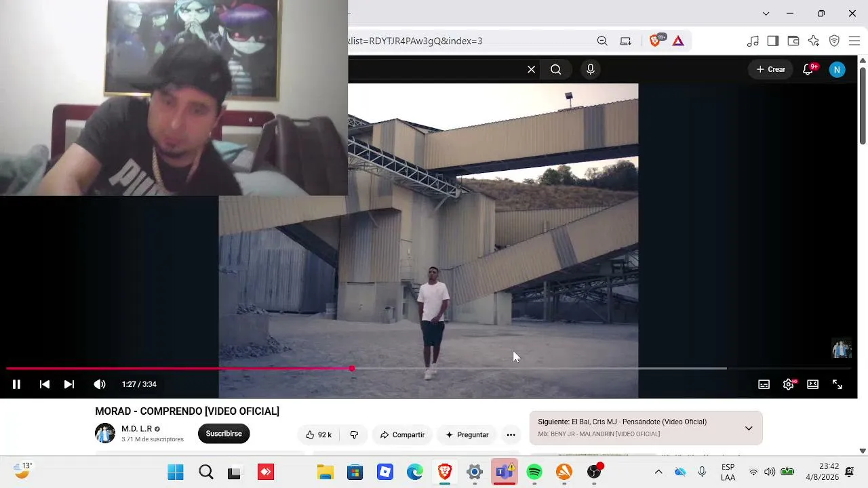The width and height of the screenshot is (868, 488).
Task: Switch to Brave in the taskbar
Action: [445, 472]
